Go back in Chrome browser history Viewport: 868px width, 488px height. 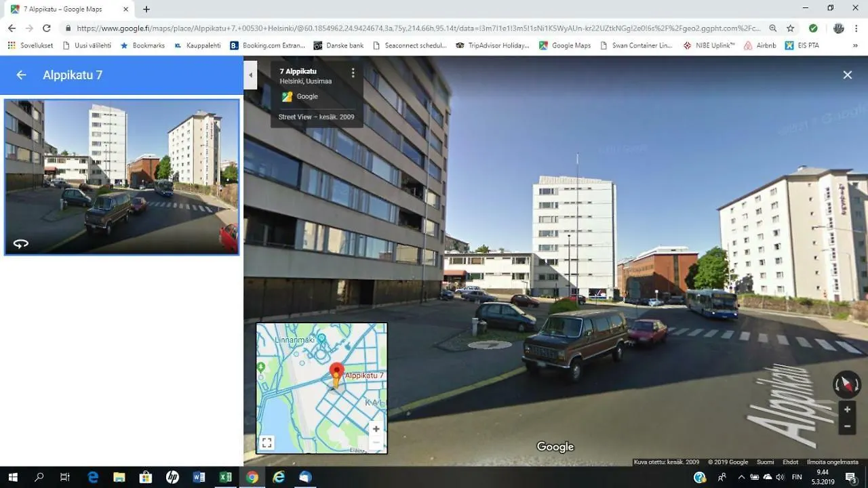click(12, 28)
